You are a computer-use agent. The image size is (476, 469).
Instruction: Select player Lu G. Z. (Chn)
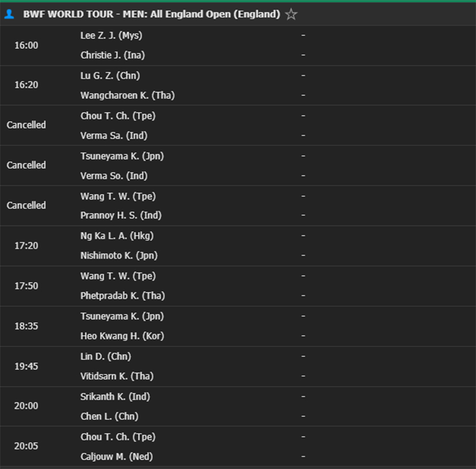coord(110,76)
